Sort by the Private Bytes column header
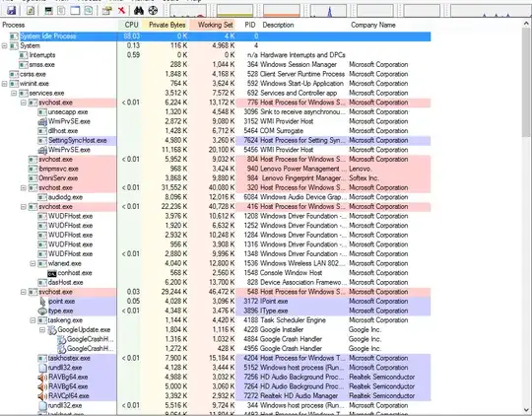Image resolution: width=532 pixels, height=416 pixels. [166, 25]
